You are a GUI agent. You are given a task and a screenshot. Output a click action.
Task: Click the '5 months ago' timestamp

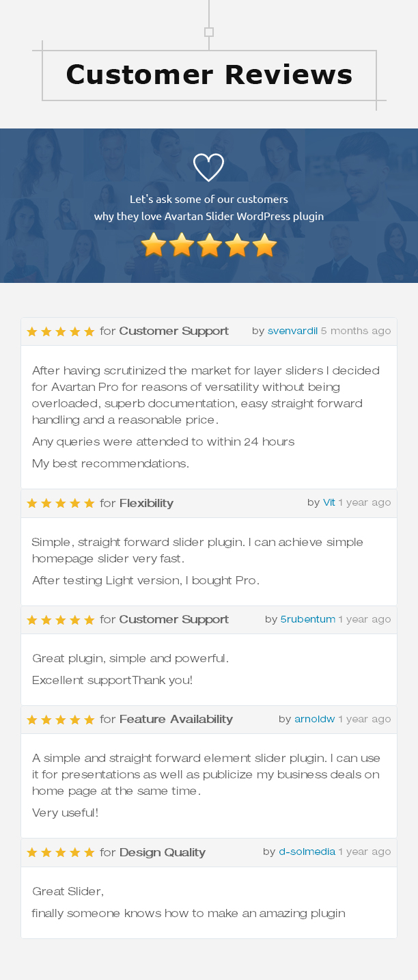click(x=356, y=331)
